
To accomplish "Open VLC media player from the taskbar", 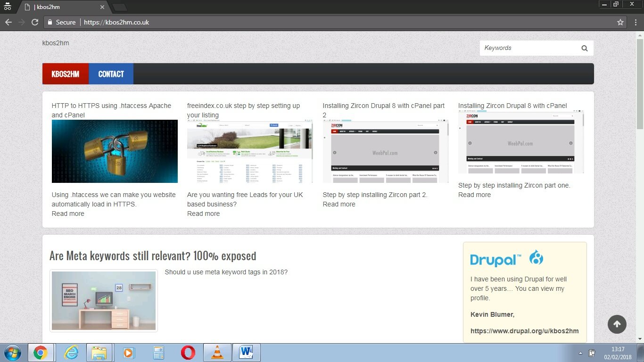I will coord(217,353).
